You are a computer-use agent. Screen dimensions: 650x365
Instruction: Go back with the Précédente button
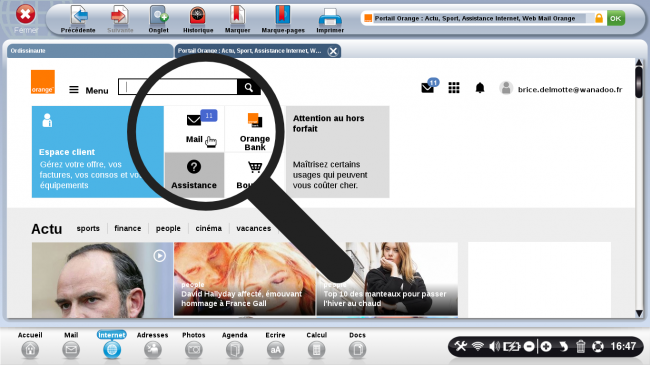pyautogui.click(x=78, y=20)
